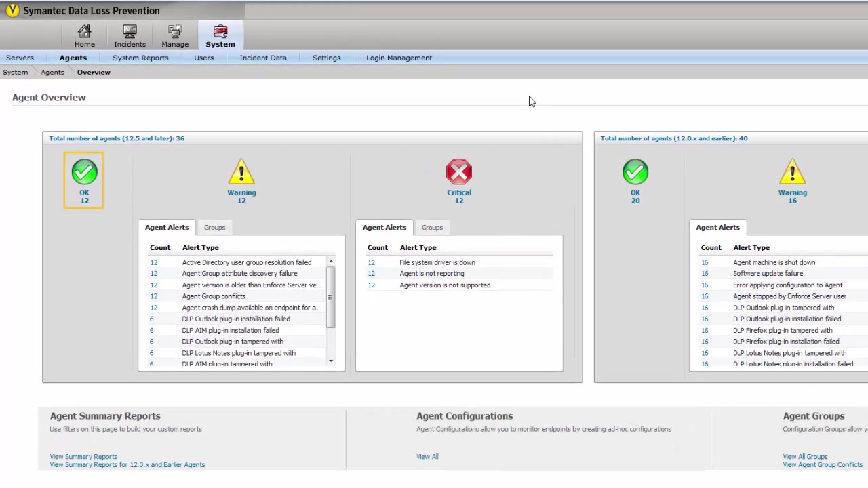This screenshot has width=868, height=488.
Task: Click the Home icon in top navigation
Action: click(85, 32)
